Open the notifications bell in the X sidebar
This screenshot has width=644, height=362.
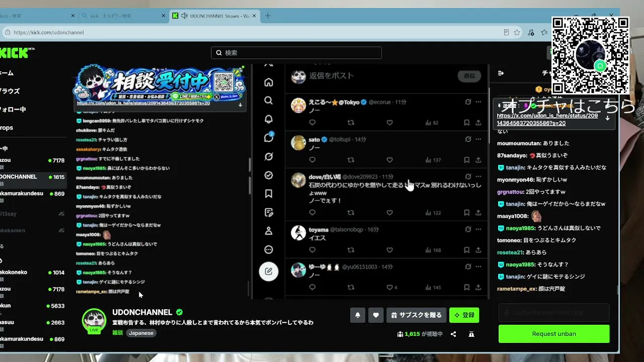coord(269,119)
